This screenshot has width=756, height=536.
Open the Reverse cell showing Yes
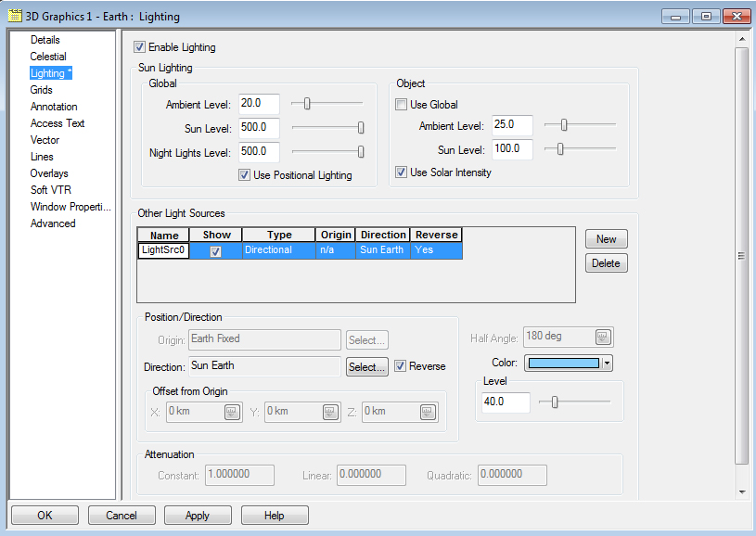(x=435, y=250)
